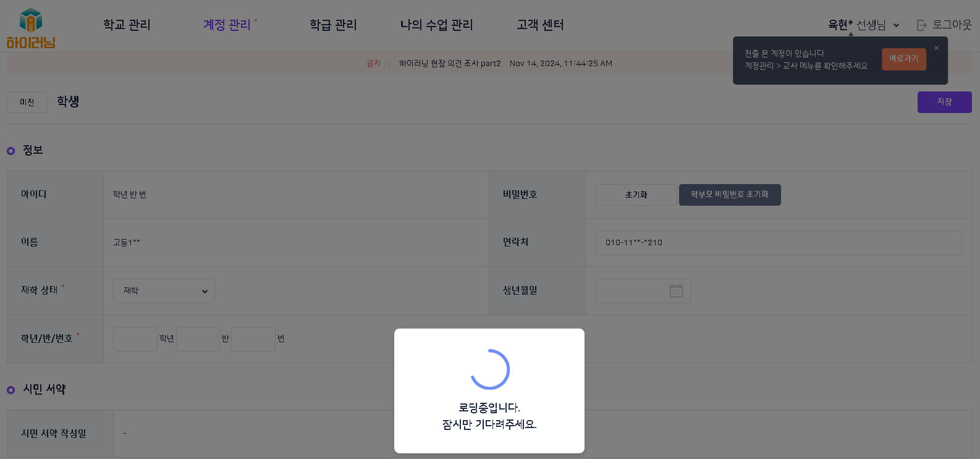The width and height of the screenshot is (980, 459).
Task: Click the 초기화 password reset button
Action: pos(636,195)
